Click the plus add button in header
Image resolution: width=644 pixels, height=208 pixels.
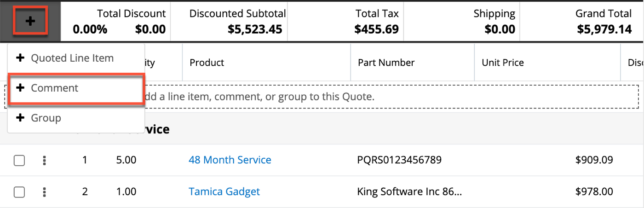click(30, 21)
